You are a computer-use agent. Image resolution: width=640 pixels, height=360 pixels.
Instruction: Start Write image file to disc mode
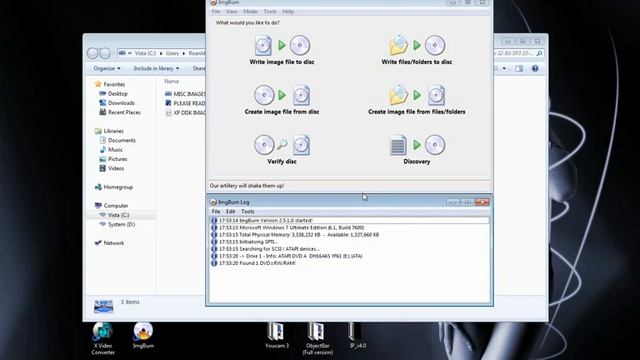282,50
